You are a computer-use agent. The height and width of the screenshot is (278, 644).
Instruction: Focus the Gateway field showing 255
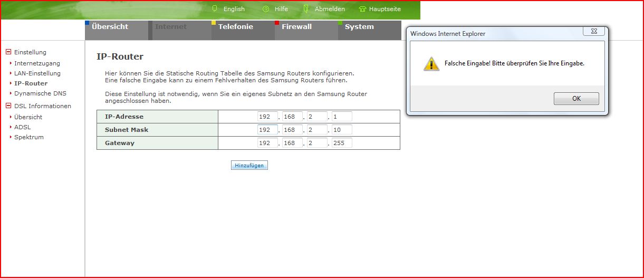[x=342, y=143]
